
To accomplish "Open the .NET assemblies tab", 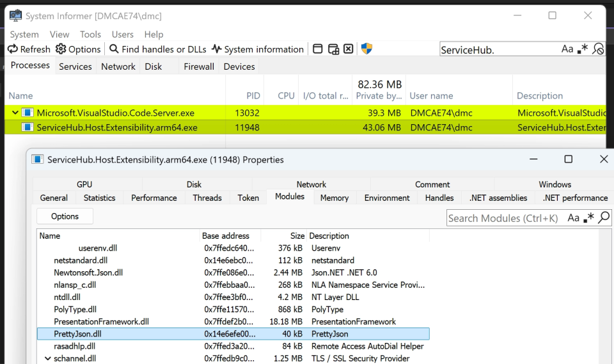I will (498, 198).
